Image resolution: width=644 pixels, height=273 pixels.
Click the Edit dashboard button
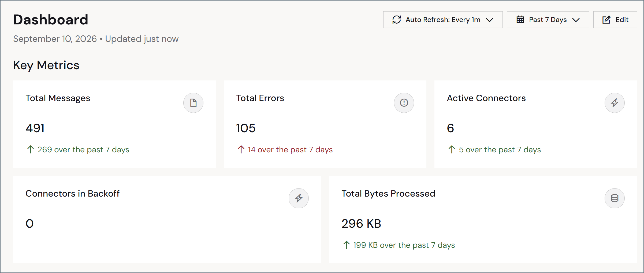615,20
